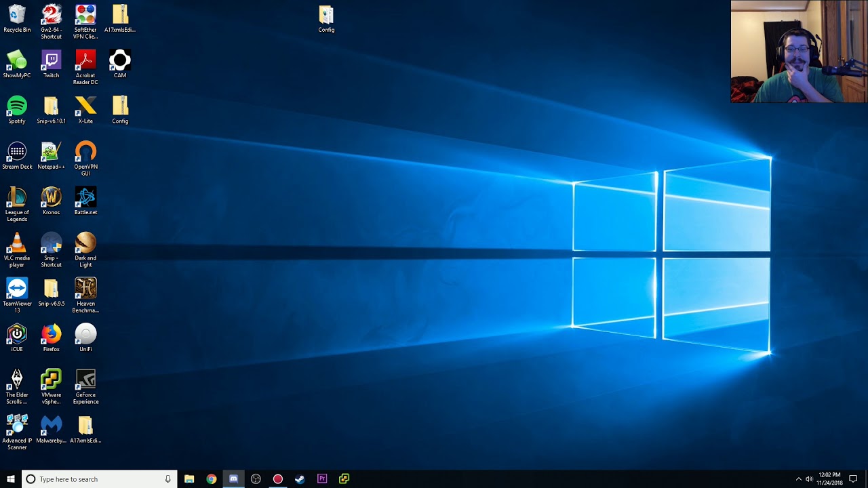Expand hidden system tray icons

pyautogui.click(x=798, y=479)
